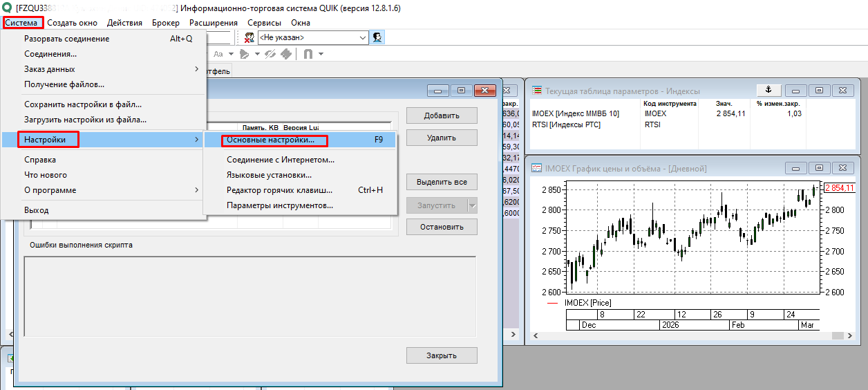Choose 'Основные настройки...' in the submenu
The image size is (868, 390).
pyautogui.click(x=270, y=140)
